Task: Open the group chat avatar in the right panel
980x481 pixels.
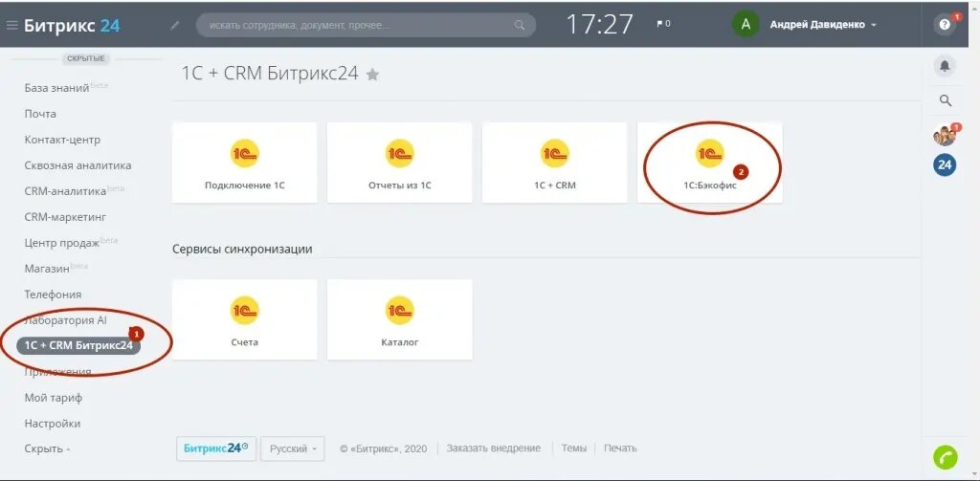Action: (945, 135)
